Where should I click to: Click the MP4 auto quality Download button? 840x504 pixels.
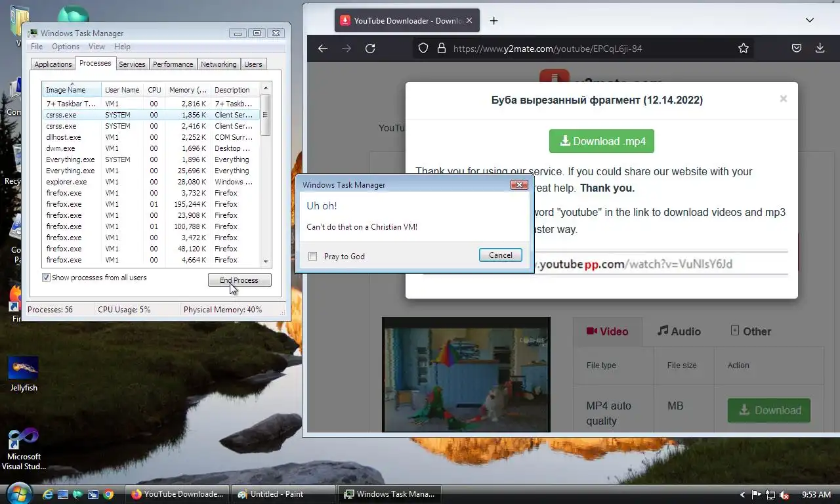pyautogui.click(x=769, y=410)
